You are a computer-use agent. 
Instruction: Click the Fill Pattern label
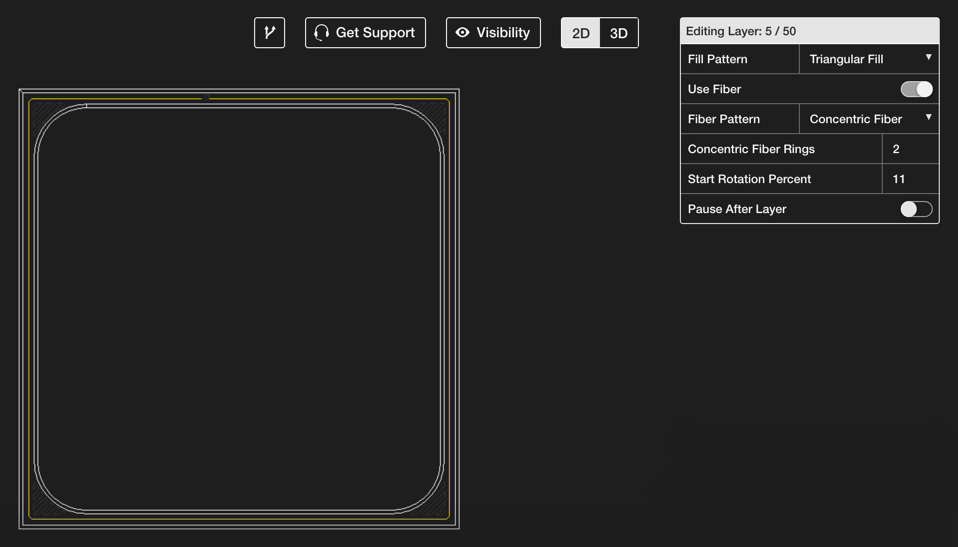coord(717,59)
